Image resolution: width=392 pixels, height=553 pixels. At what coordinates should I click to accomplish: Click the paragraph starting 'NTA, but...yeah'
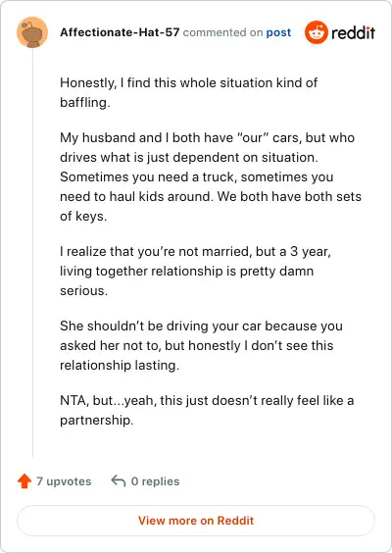click(207, 410)
